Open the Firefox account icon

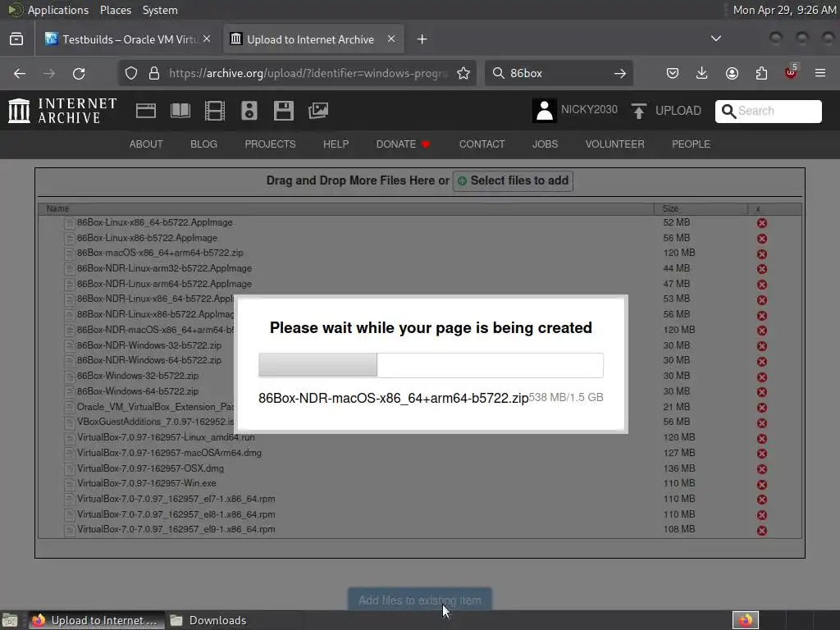click(x=732, y=73)
